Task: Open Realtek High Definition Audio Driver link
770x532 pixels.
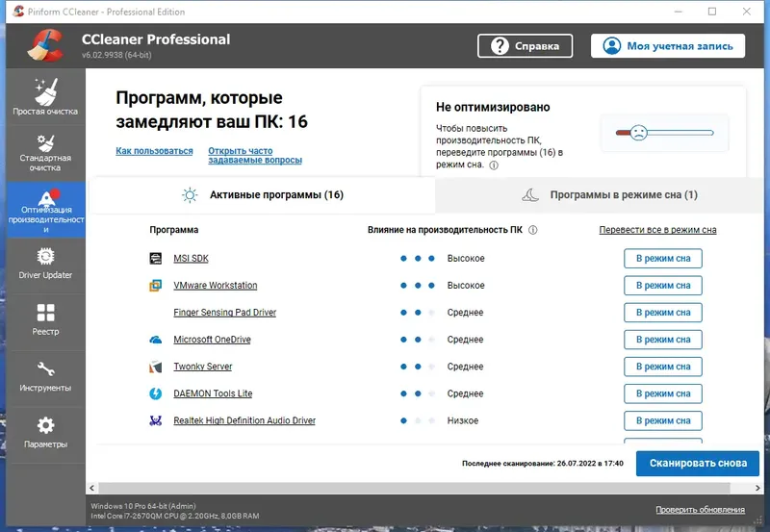Action: click(x=244, y=420)
